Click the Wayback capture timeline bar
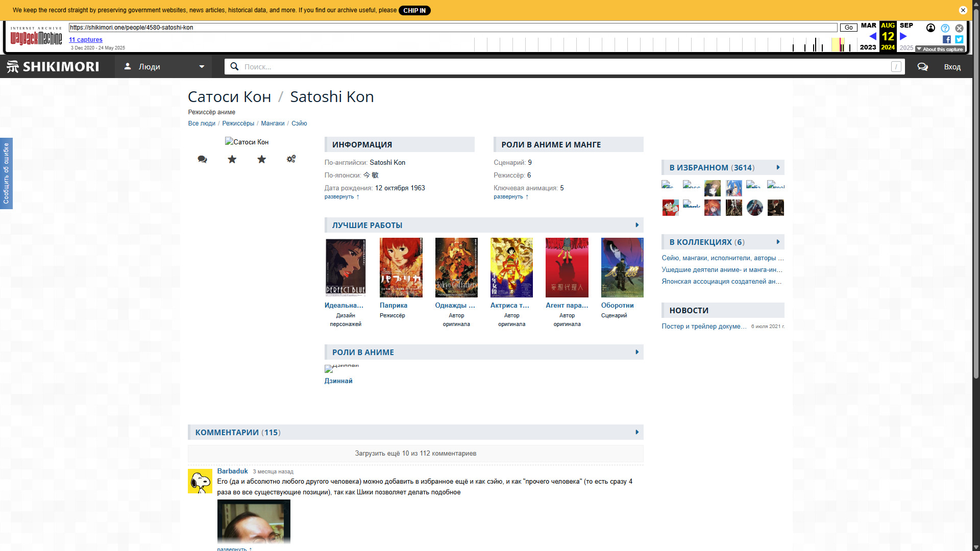This screenshot has width=980, height=551. pos(664,45)
